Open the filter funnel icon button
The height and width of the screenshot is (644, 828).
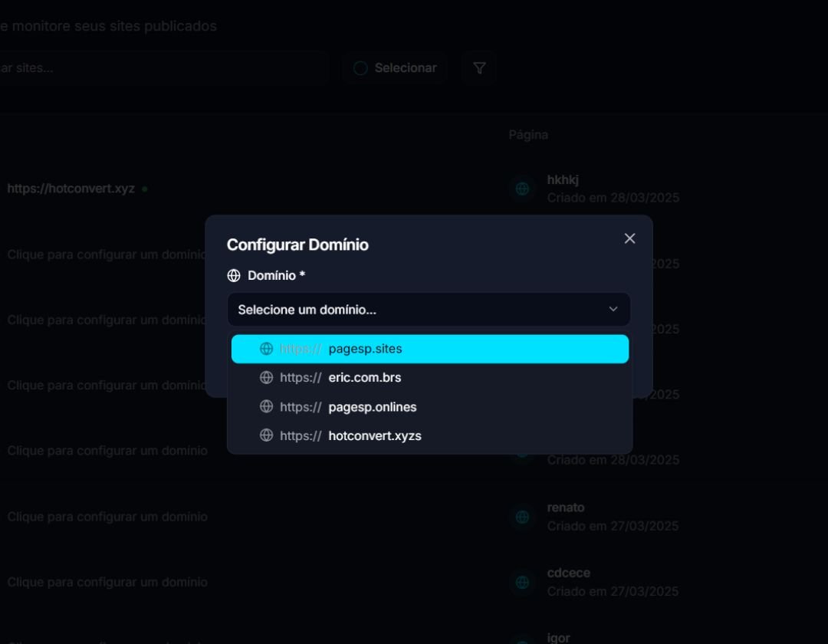pos(479,68)
